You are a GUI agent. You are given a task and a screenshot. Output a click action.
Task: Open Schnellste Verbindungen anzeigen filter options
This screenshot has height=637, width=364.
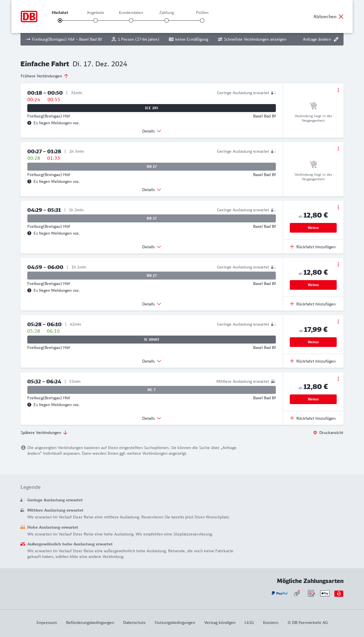[252, 39]
